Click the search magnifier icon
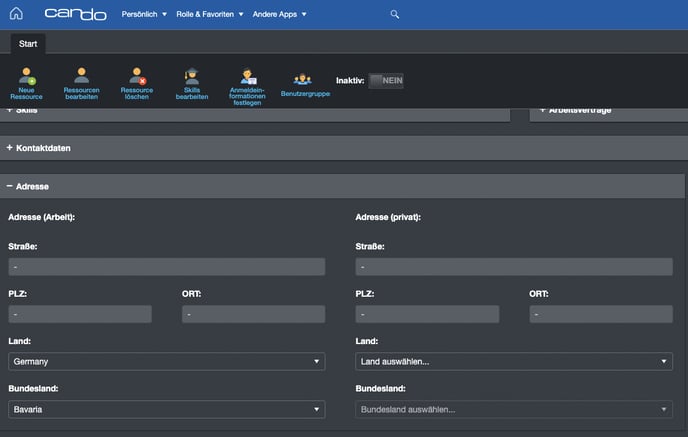Viewport: 688px width, 437px height. 395,15
